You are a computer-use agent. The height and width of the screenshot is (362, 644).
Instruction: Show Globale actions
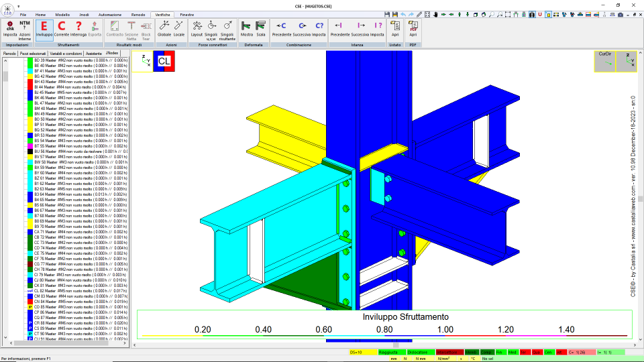[x=164, y=29]
